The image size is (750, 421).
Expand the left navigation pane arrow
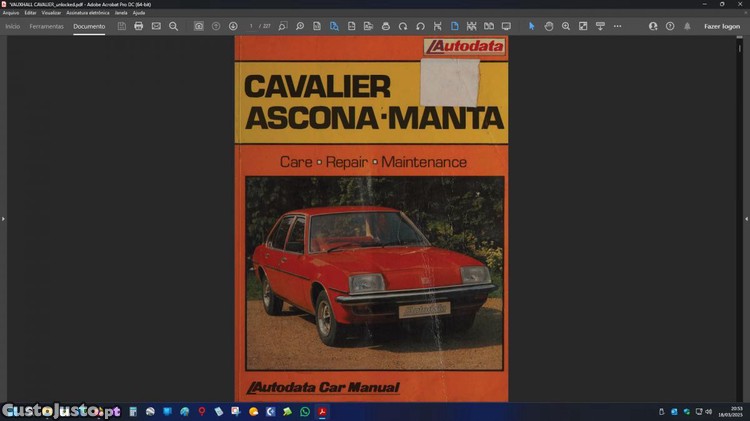pos(3,218)
